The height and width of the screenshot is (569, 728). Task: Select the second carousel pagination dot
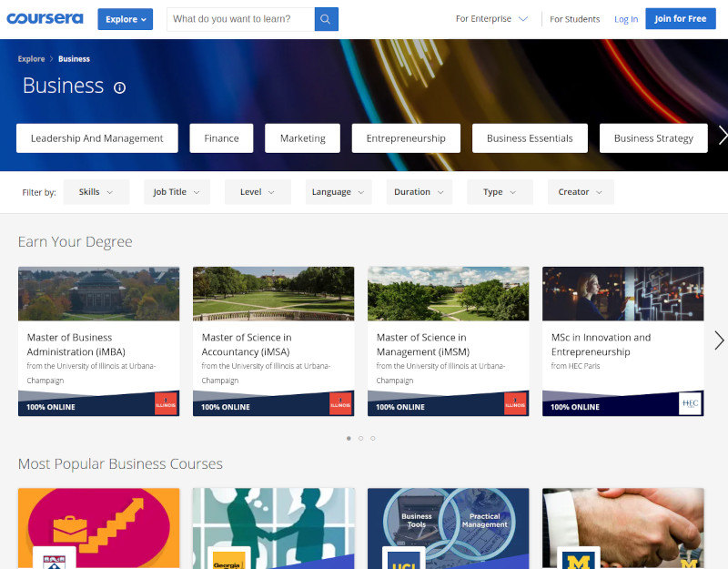[x=360, y=438]
